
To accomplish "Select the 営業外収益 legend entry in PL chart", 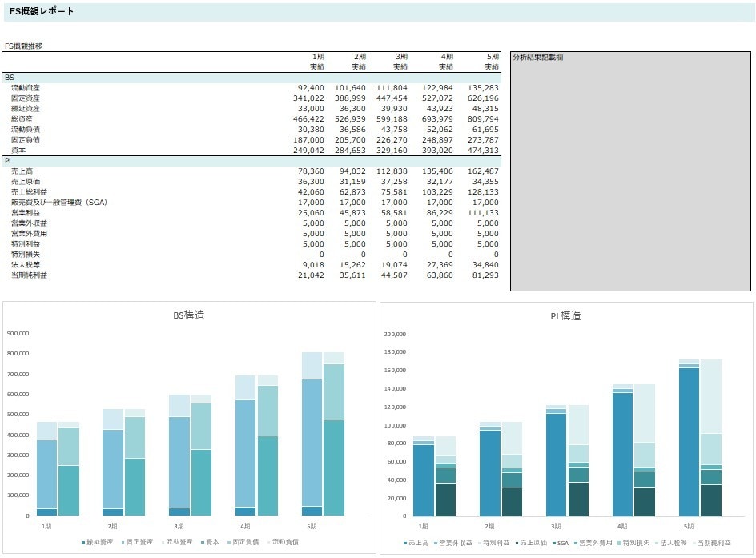I will coord(453,543).
